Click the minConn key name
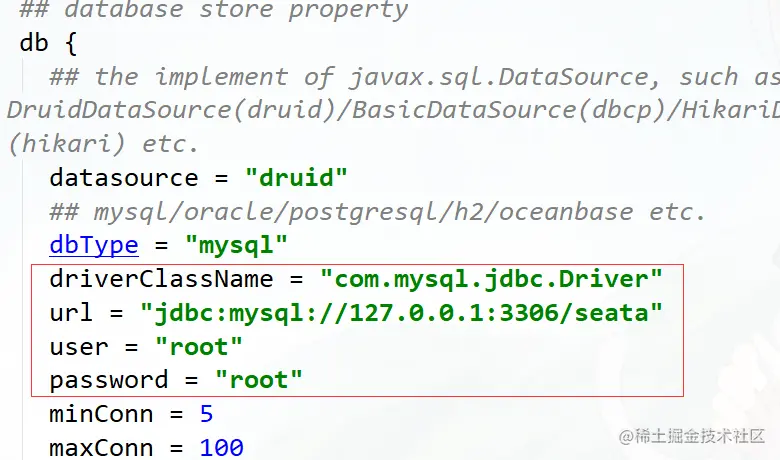780x460 pixels. (101, 414)
